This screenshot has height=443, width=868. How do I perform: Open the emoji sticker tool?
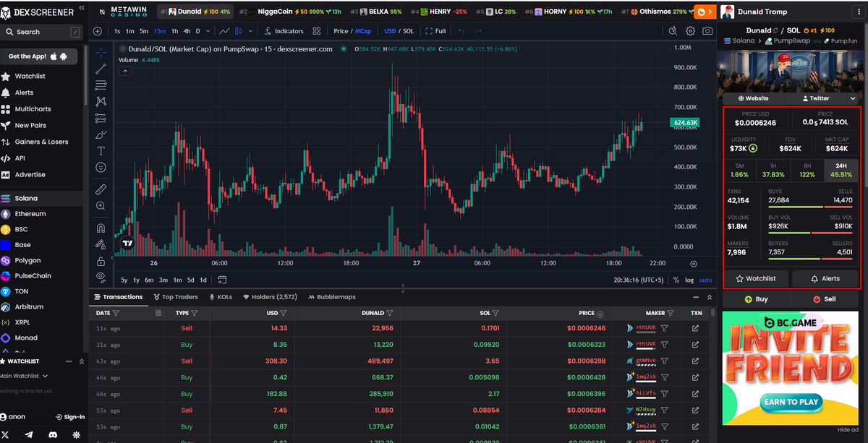click(x=101, y=167)
